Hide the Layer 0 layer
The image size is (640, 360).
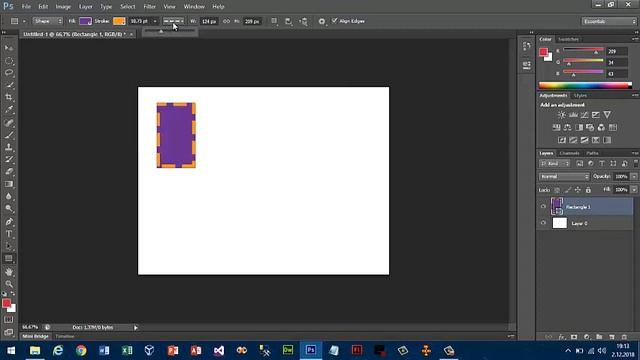point(543,223)
